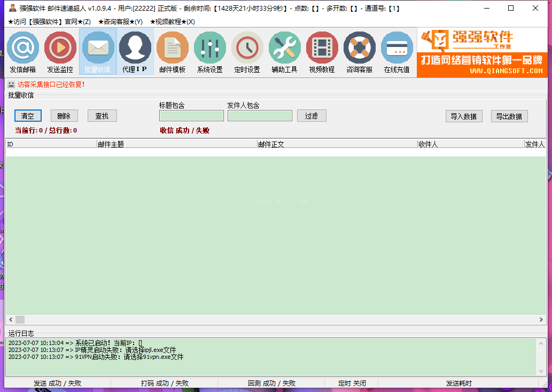Click the 导出数据 export data button
The height and width of the screenshot is (392, 552).
[x=509, y=116]
